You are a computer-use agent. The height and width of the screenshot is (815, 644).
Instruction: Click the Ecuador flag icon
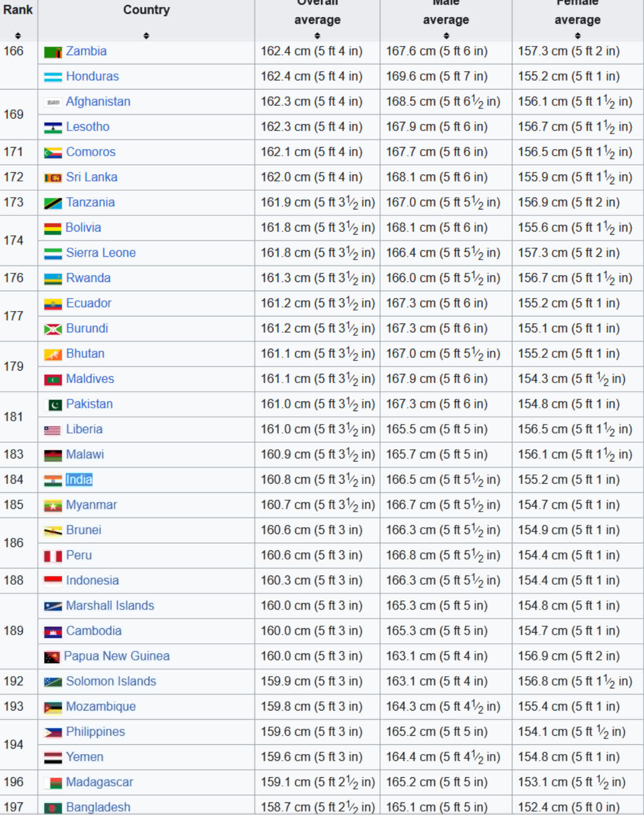53,304
